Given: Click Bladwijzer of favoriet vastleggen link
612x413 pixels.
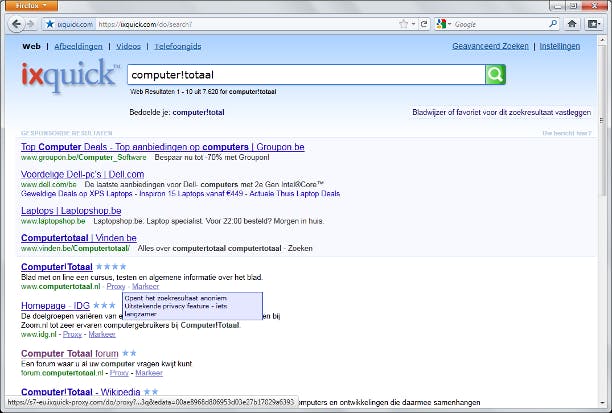Looking at the screenshot, I should click(x=502, y=112).
